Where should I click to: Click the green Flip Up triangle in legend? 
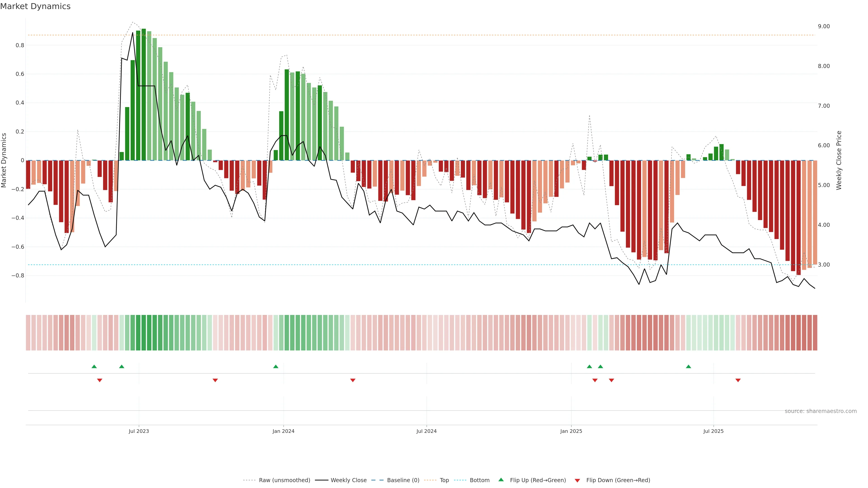click(x=501, y=480)
